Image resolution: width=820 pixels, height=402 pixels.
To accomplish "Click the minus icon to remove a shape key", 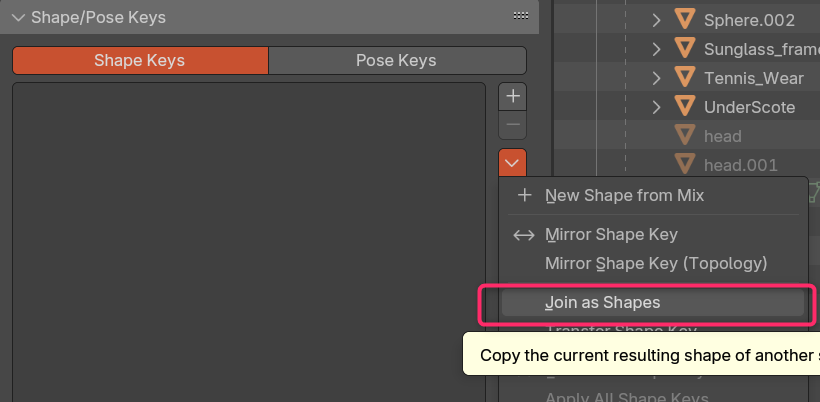I will [512, 125].
